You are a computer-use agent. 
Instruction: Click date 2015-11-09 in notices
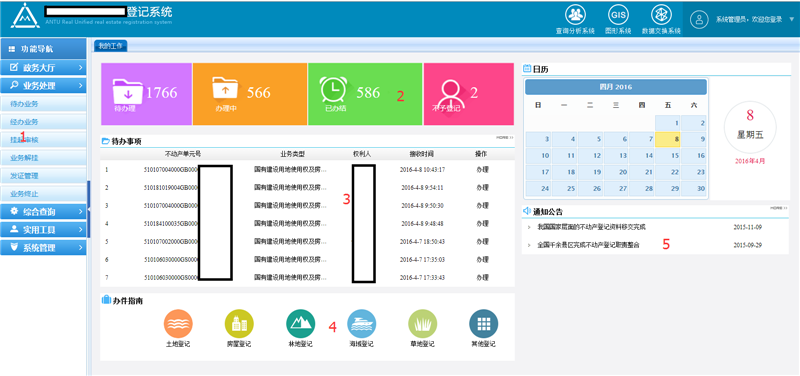pos(747,227)
